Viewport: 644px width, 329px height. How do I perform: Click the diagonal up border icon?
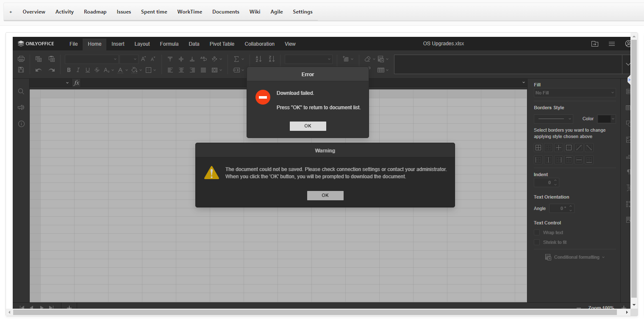[x=579, y=147]
